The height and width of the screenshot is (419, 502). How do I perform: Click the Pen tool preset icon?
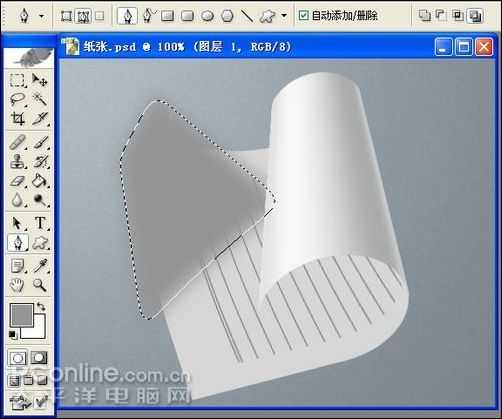pos(24,15)
